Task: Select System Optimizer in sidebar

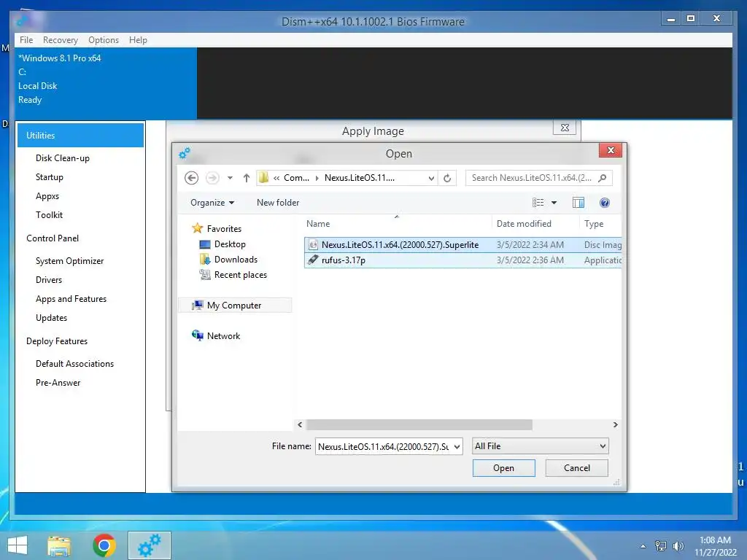Action: point(69,261)
